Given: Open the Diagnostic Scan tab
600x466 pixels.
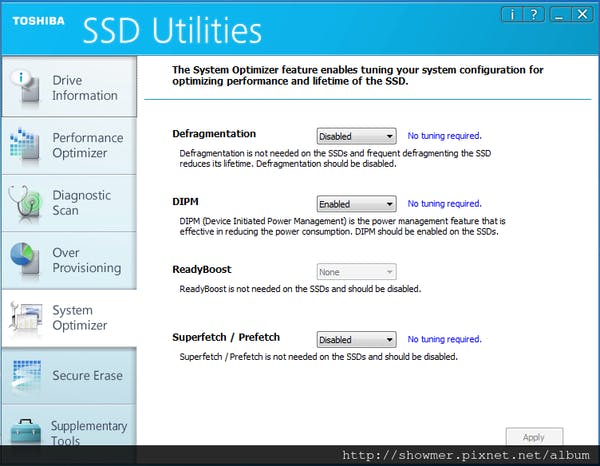Looking at the screenshot, I should pos(82,203).
